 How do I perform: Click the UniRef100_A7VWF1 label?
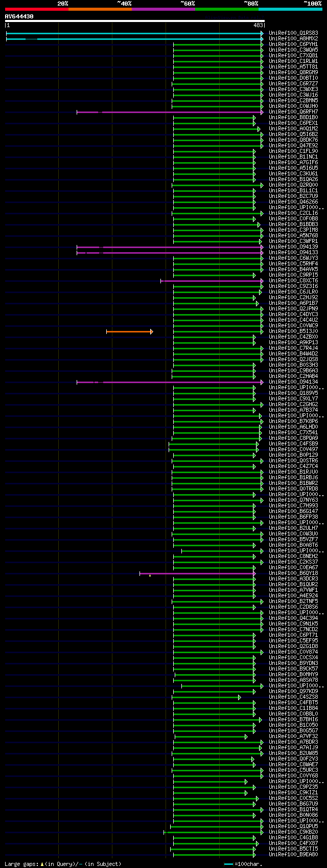293,590
